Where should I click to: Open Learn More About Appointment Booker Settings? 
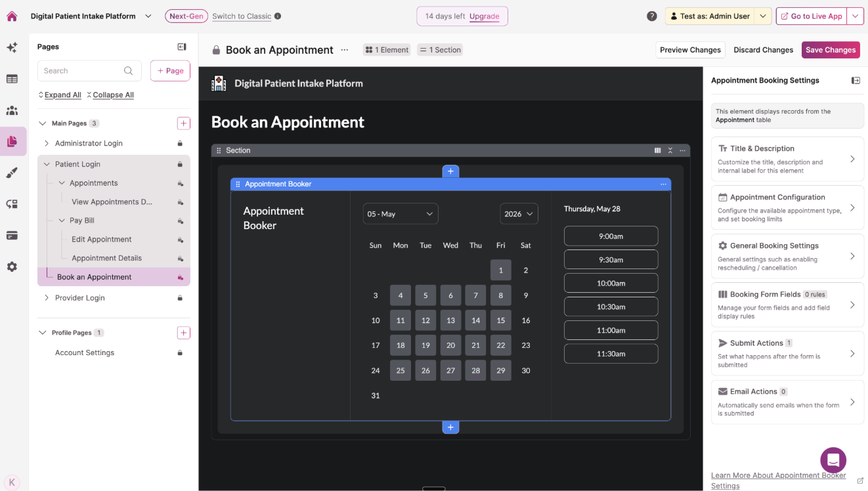[779, 480]
